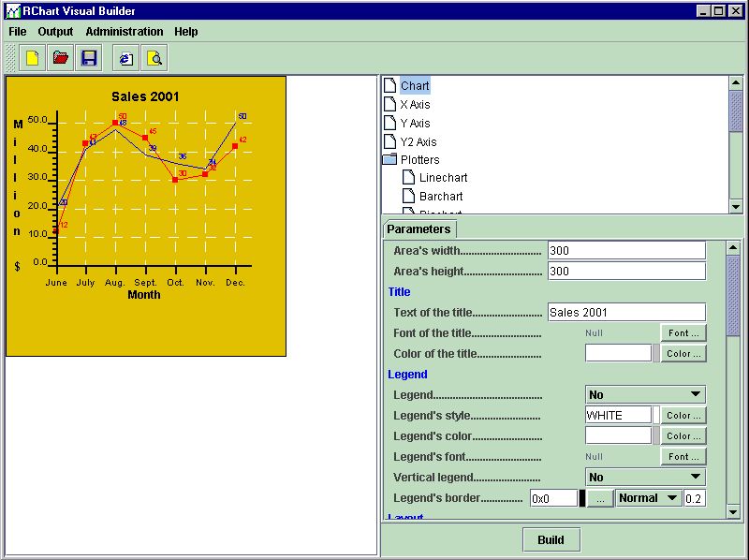Click the Text of the title field
The height and width of the screenshot is (560, 749).
pyautogui.click(x=625, y=313)
